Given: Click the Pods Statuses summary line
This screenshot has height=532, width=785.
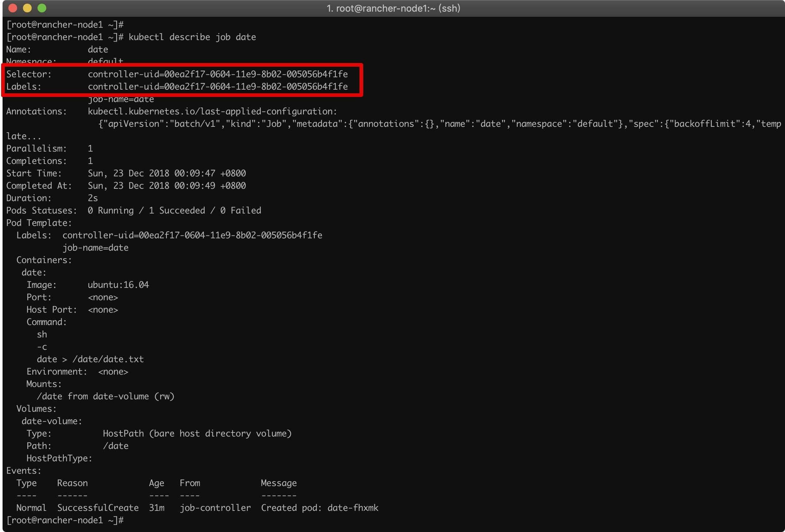Looking at the screenshot, I should pyautogui.click(x=133, y=210).
